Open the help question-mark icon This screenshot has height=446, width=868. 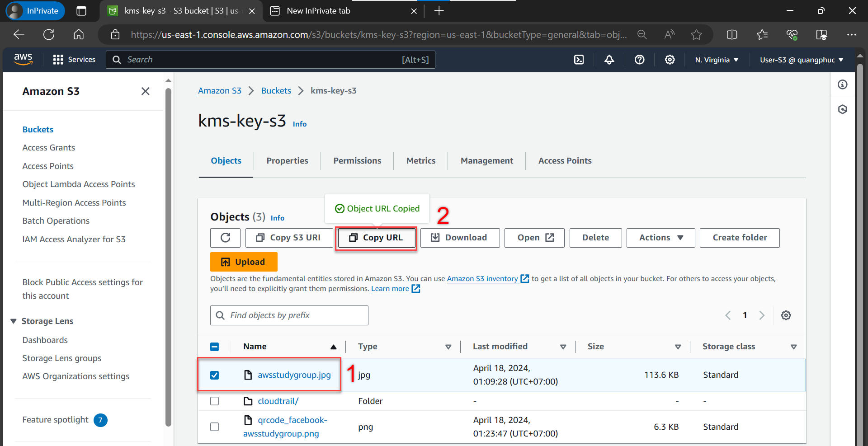(x=639, y=60)
